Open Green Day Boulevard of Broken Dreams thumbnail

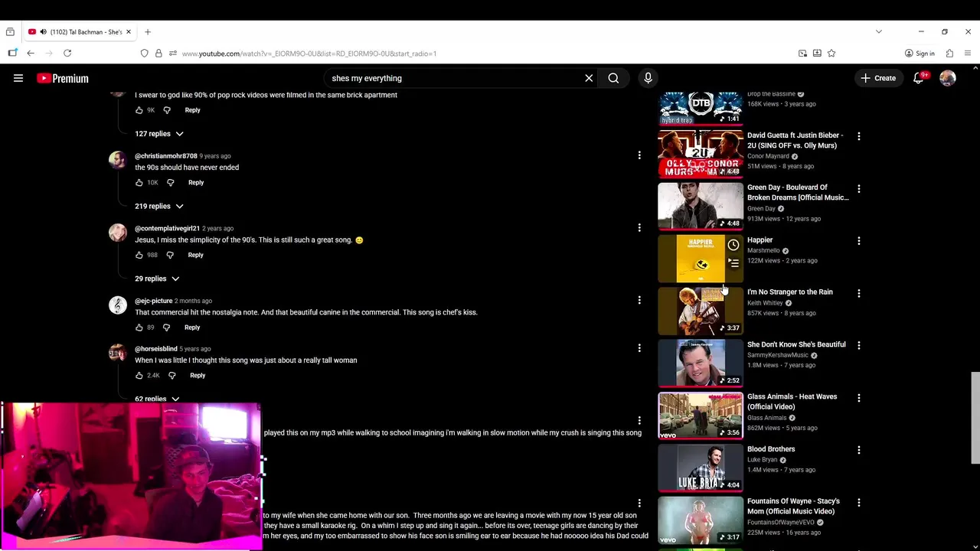coord(701,206)
